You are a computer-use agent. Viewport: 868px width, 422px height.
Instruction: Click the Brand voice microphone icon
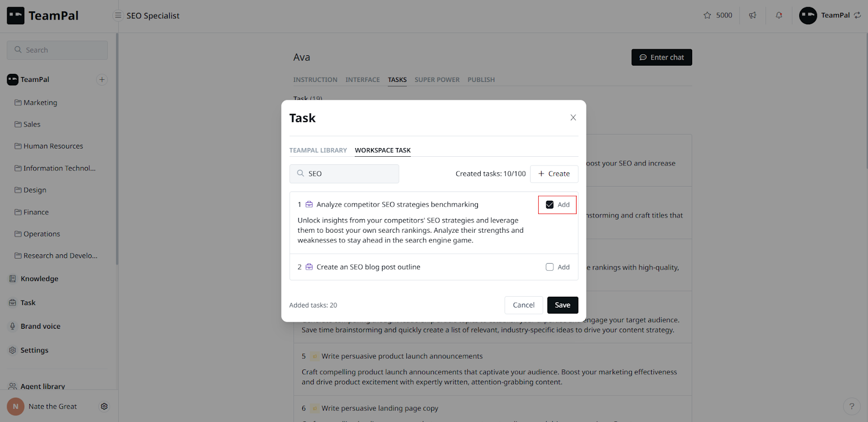(12, 326)
